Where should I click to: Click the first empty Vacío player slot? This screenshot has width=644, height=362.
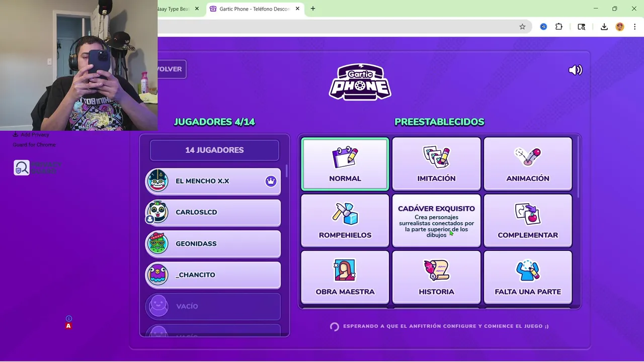tap(213, 306)
